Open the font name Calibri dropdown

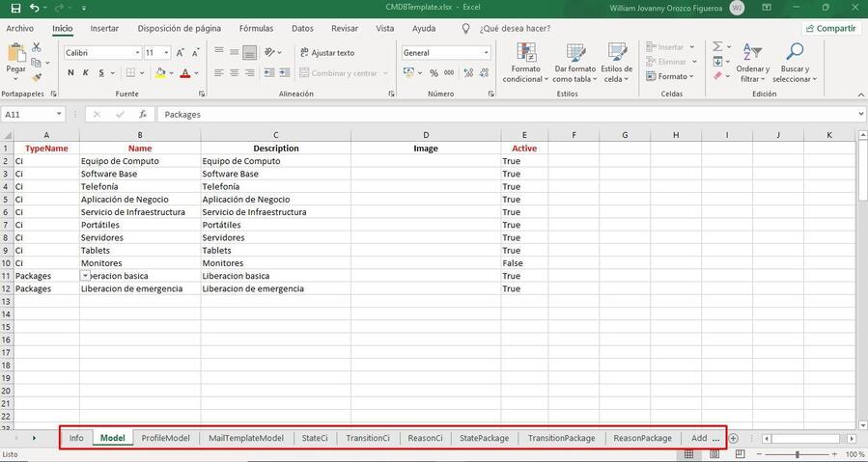click(x=138, y=52)
